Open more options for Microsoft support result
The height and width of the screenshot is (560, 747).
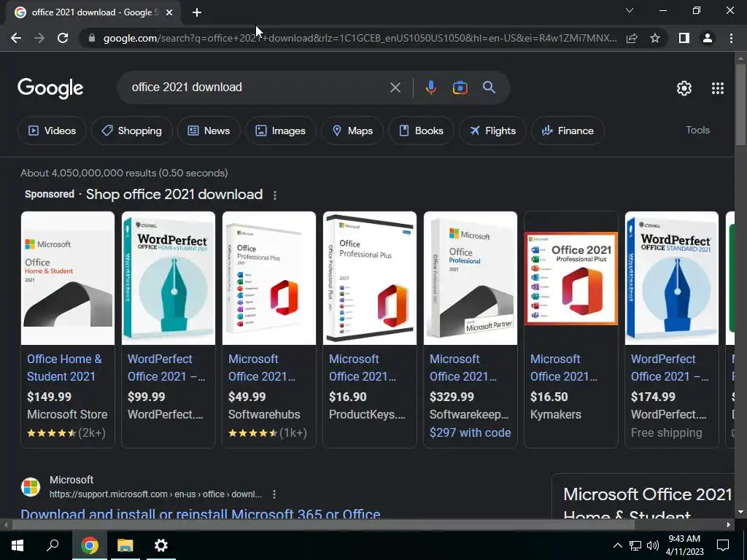pyautogui.click(x=274, y=494)
